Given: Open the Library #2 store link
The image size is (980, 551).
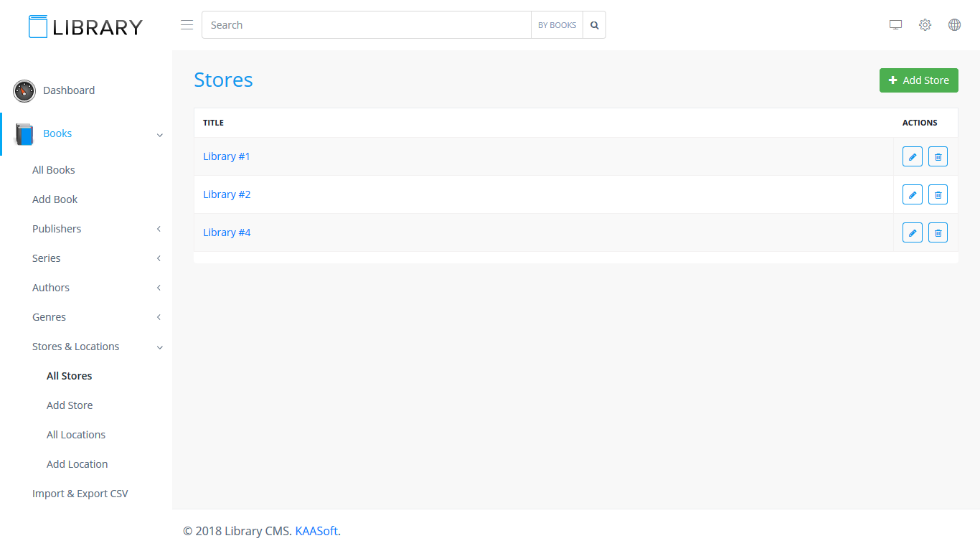Looking at the screenshot, I should click(227, 194).
